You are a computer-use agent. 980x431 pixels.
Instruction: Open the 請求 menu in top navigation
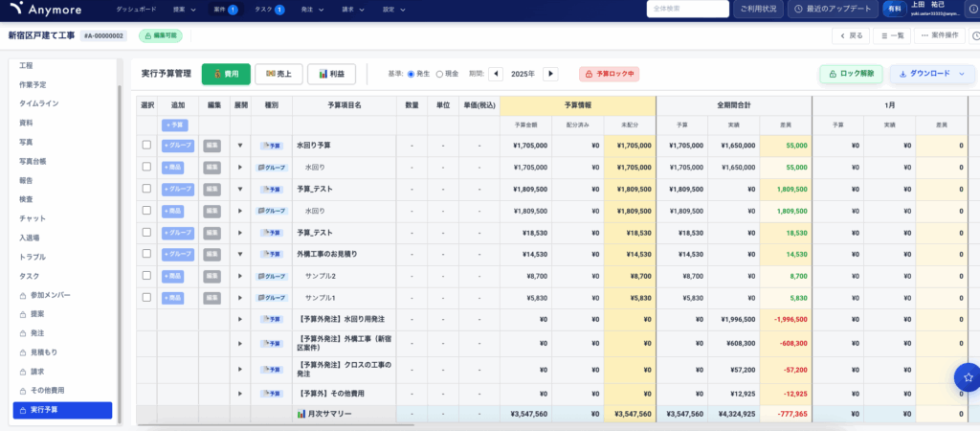(x=353, y=10)
